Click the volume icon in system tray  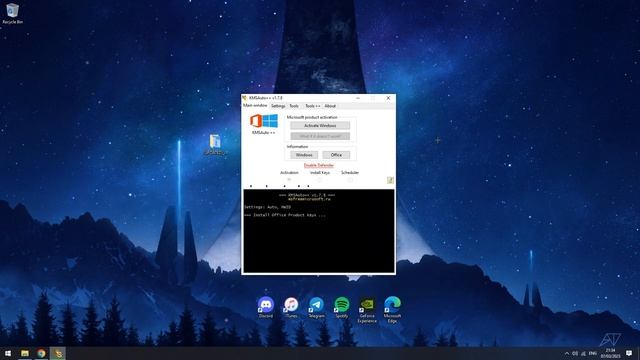click(x=575, y=353)
